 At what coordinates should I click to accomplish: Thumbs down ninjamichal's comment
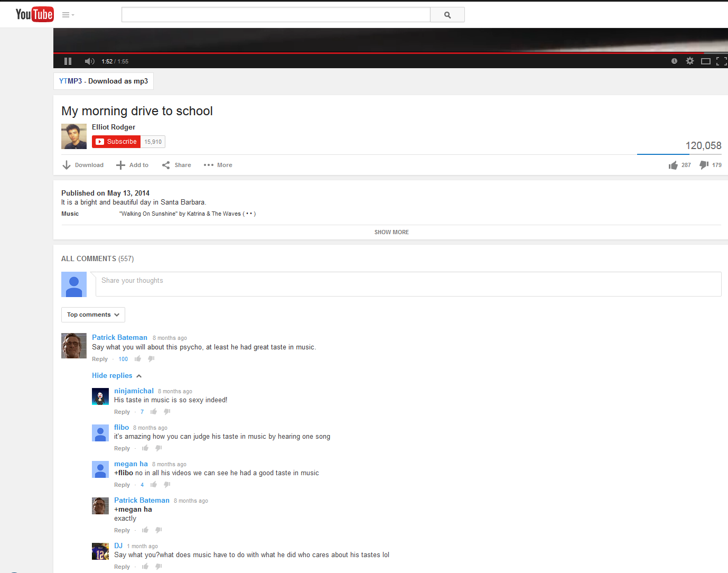[x=167, y=412]
